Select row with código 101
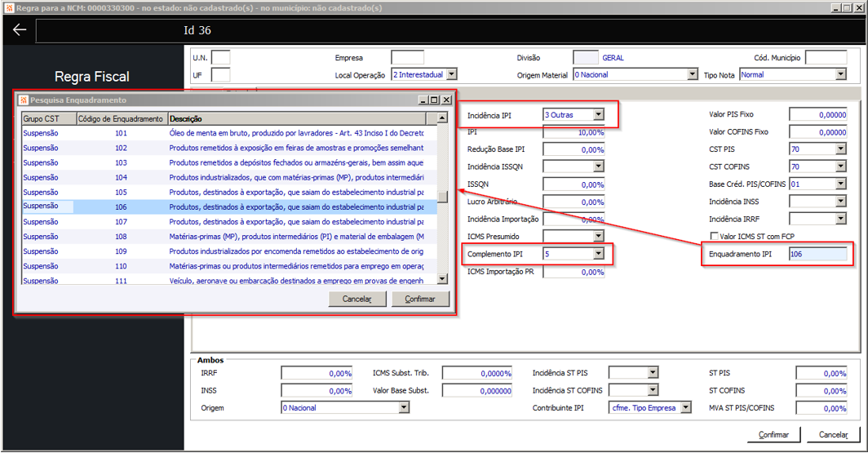The height and width of the screenshot is (453, 868). pyautogui.click(x=229, y=133)
